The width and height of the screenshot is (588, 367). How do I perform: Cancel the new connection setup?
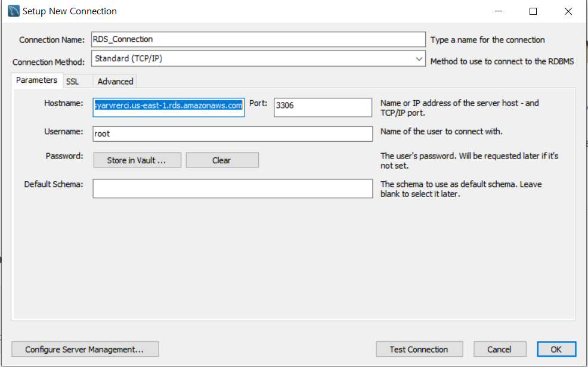(500, 349)
